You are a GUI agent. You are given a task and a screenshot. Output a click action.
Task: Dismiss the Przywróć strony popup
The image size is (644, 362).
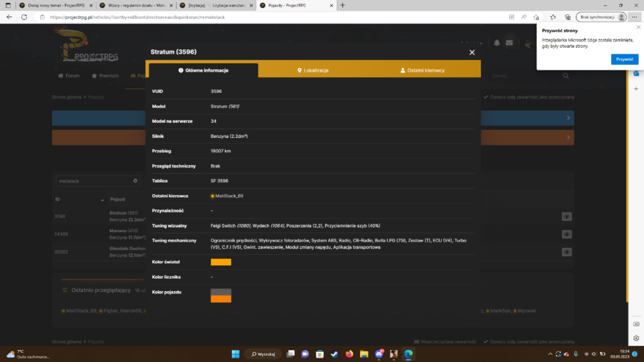[638, 28]
